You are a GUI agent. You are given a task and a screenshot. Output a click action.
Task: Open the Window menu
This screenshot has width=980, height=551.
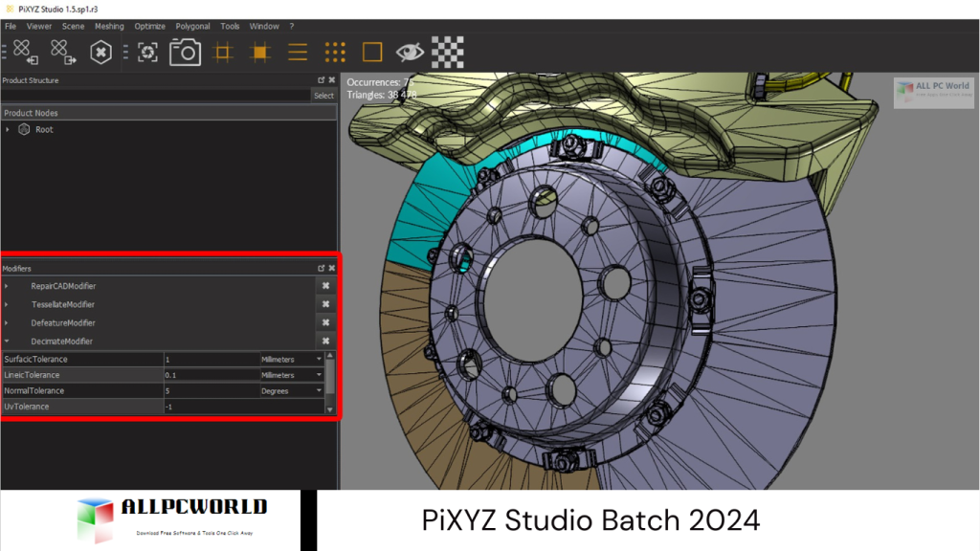click(264, 26)
